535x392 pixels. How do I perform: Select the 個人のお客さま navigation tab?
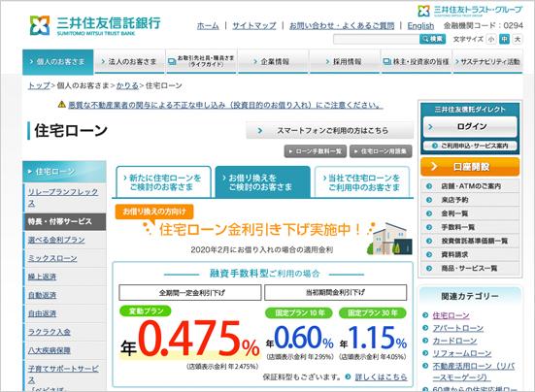(x=58, y=62)
